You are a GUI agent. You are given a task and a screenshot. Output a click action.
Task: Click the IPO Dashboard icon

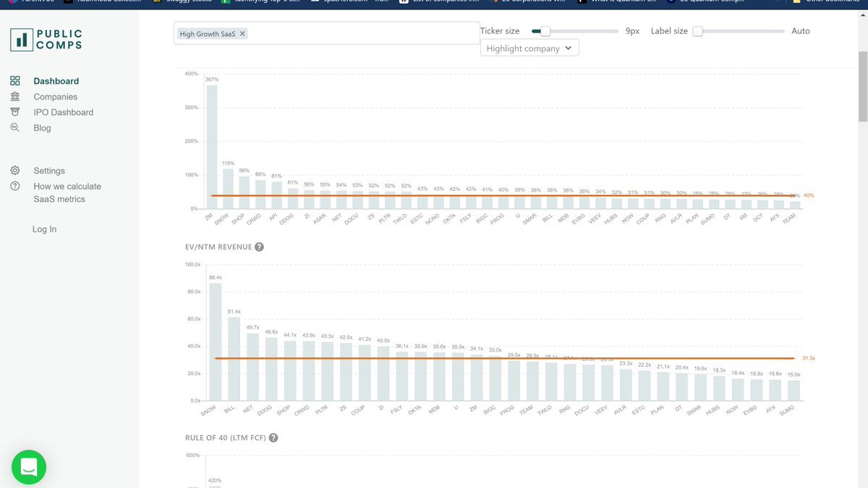point(14,112)
